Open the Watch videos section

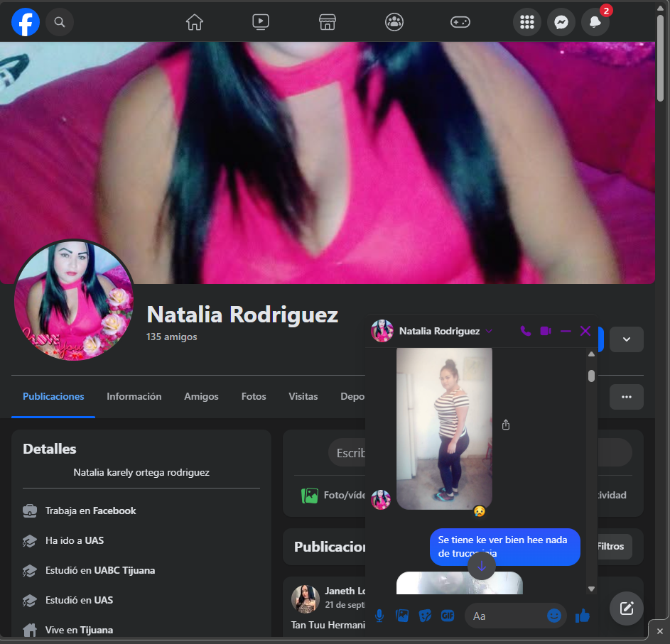(x=261, y=22)
